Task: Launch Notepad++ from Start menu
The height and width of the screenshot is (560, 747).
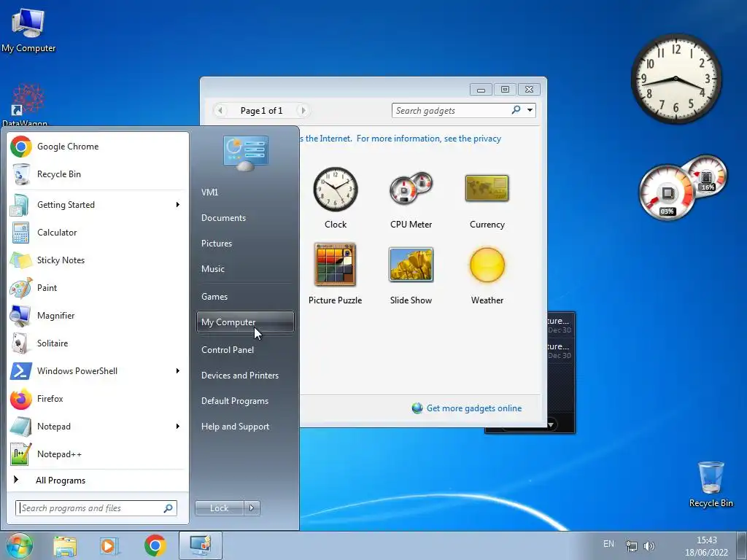Action: [98, 454]
